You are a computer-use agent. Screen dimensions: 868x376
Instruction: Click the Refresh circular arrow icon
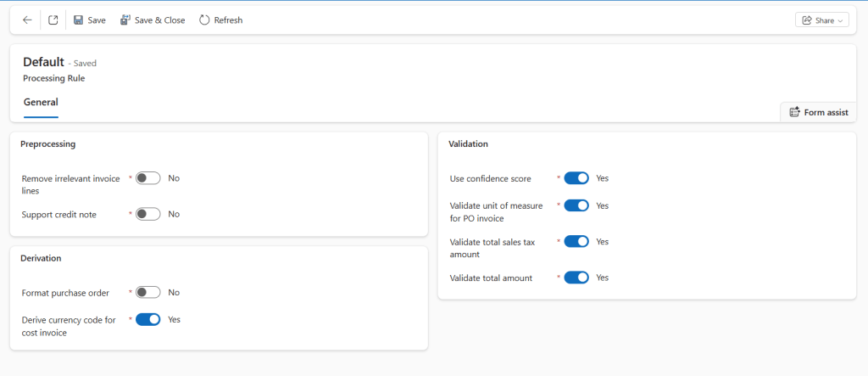click(204, 20)
